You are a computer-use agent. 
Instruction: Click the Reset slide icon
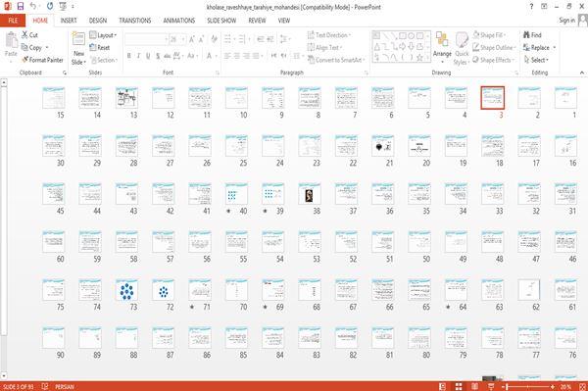coord(93,47)
